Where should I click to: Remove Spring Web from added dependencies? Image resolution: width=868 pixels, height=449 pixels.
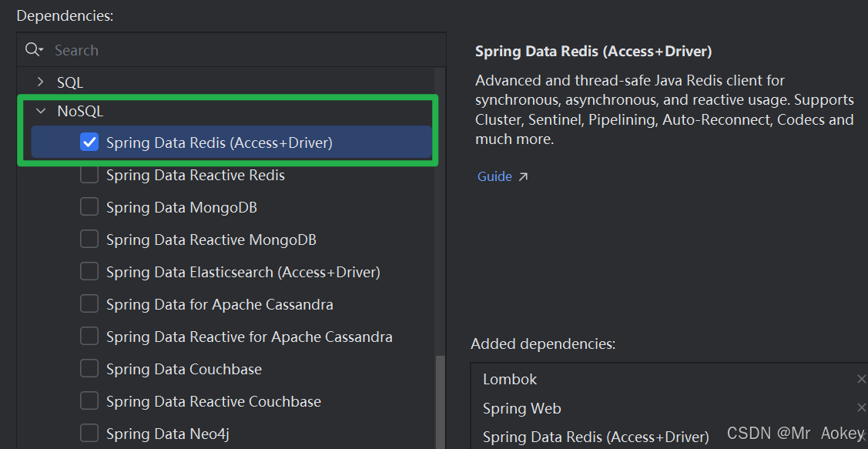tap(861, 408)
